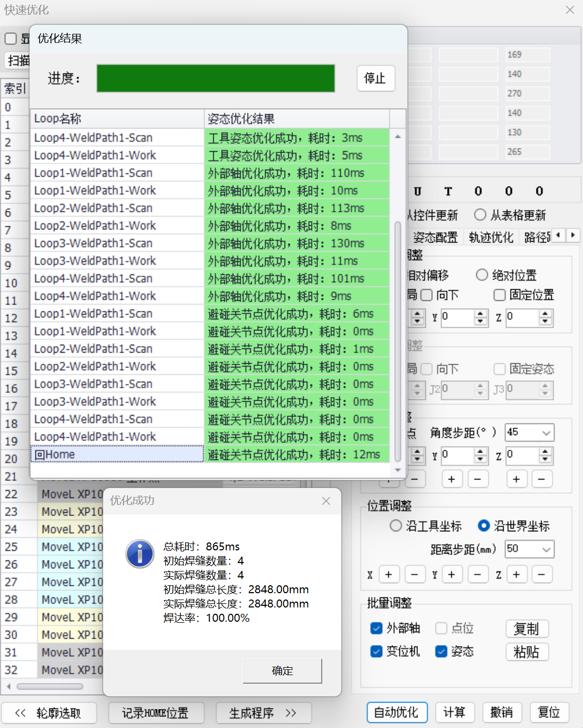Select the 沿工具坐标 radio option
583x728 pixels.
point(396,526)
